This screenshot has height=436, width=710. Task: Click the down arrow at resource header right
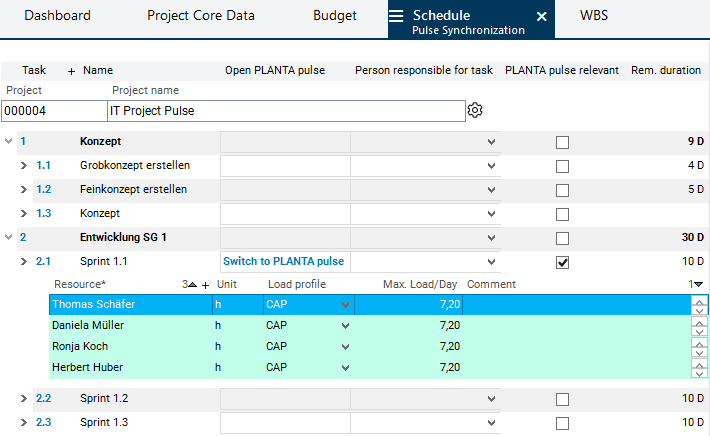[x=698, y=285]
